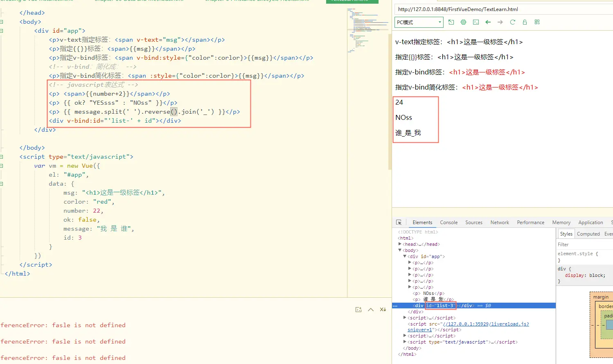Fold the script tag block in editor gutter
This screenshot has width=613, height=364.
pyautogui.click(x=2, y=157)
